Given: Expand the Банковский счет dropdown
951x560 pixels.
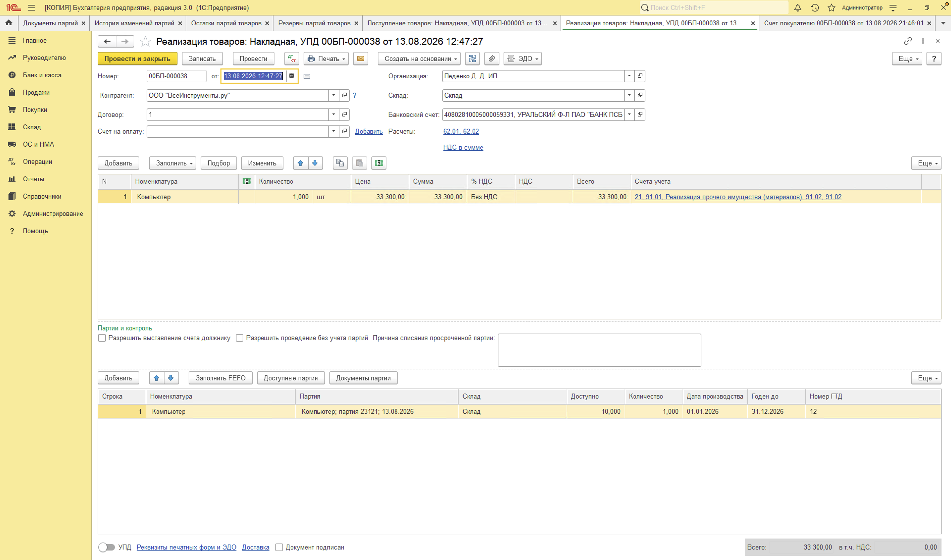Looking at the screenshot, I should (x=629, y=114).
